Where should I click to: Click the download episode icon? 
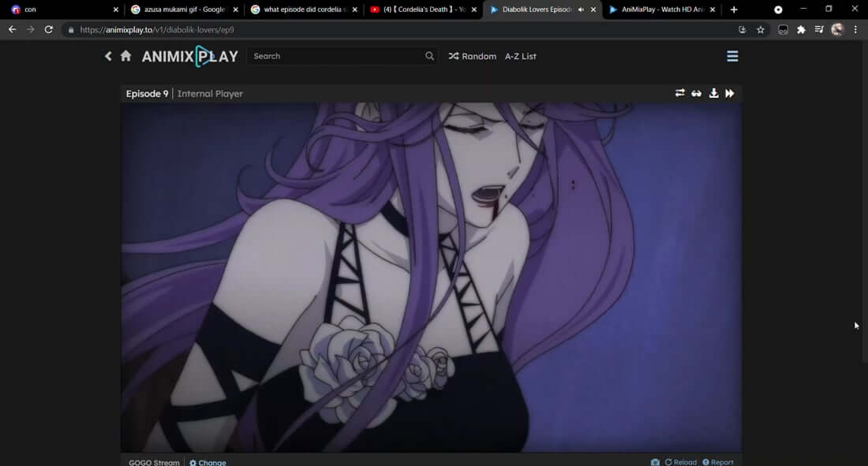[713, 93]
